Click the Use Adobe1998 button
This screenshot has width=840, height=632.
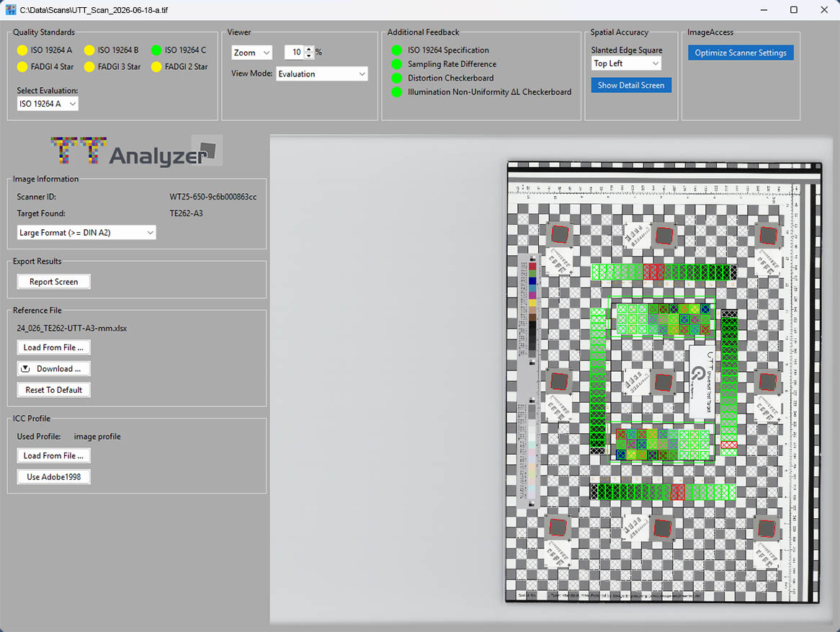[x=53, y=476]
